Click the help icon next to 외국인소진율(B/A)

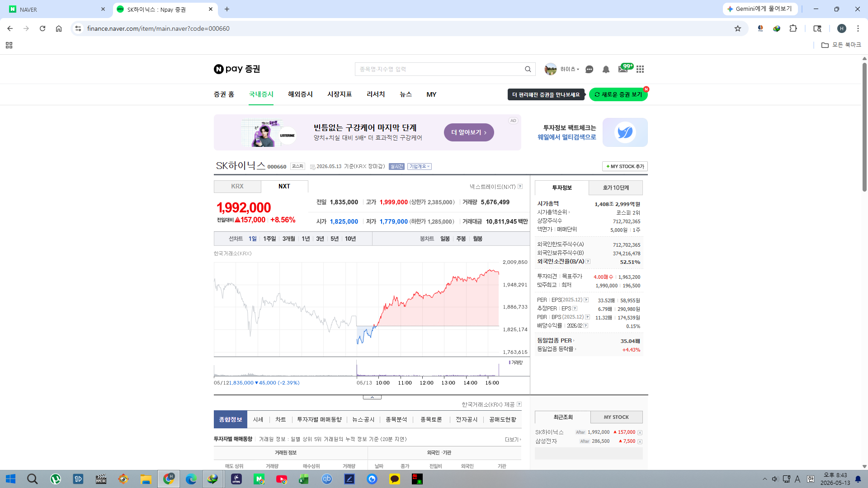click(588, 262)
